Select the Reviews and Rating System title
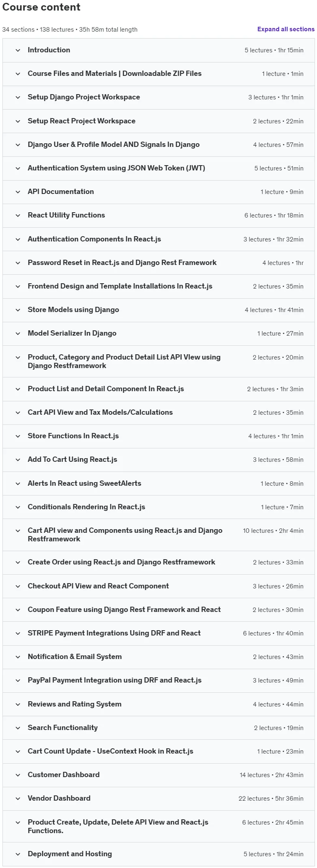317x868 pixels. (75, 704)
